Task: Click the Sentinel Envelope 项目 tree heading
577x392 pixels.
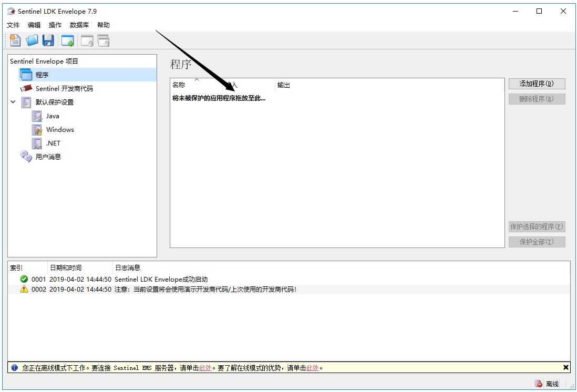Action: click(44, 61)
